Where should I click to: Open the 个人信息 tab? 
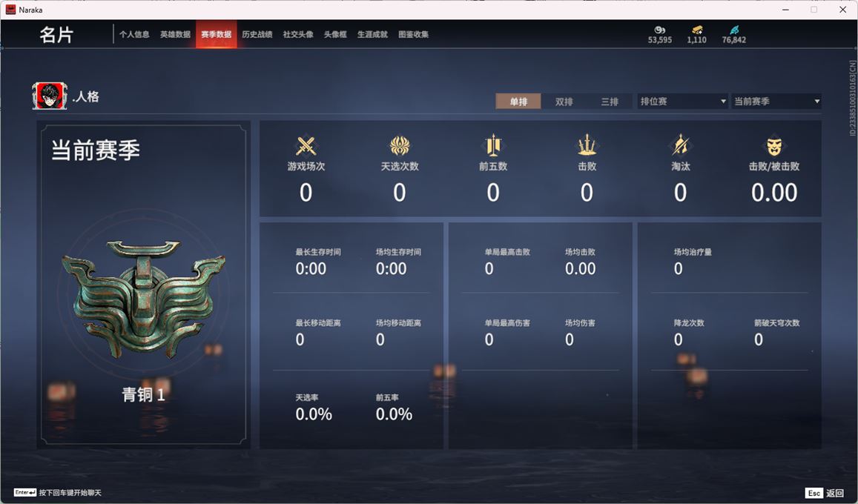point(134,34)
